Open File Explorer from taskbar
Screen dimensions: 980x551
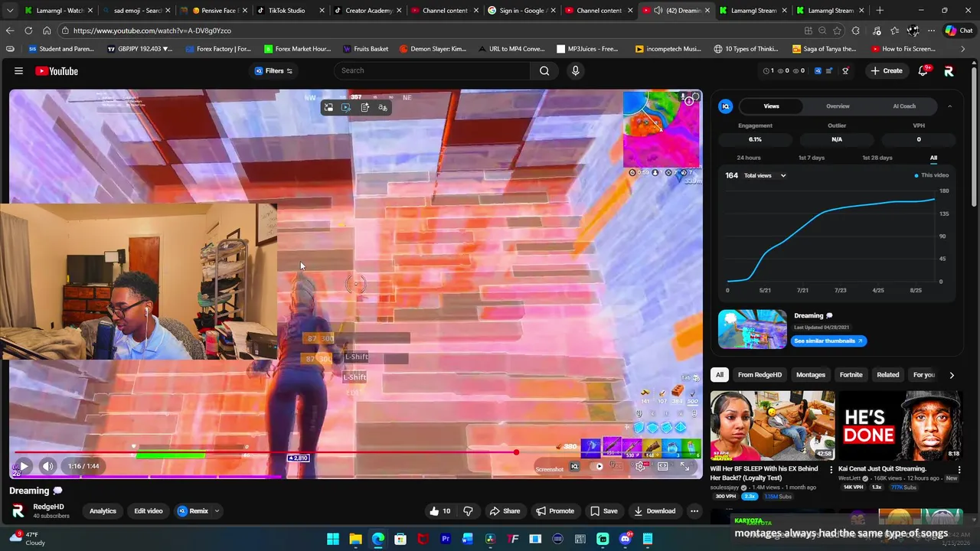click(355, 539)
